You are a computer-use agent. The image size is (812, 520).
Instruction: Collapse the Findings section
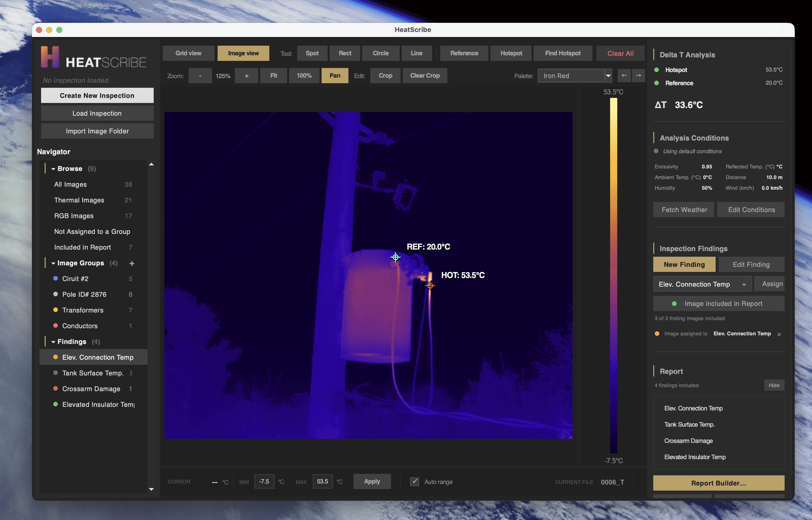(x=53, y=342)
